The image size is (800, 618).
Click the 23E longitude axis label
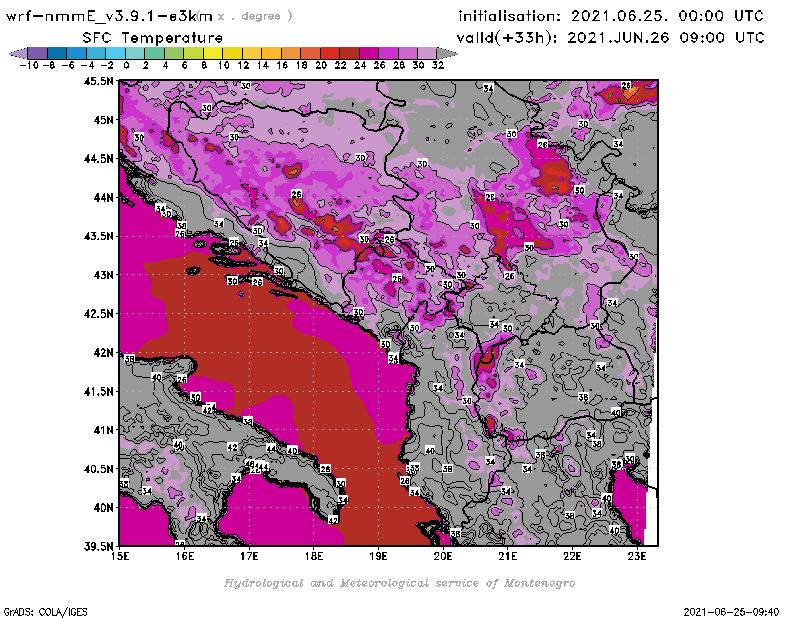[x=637, y=556]
